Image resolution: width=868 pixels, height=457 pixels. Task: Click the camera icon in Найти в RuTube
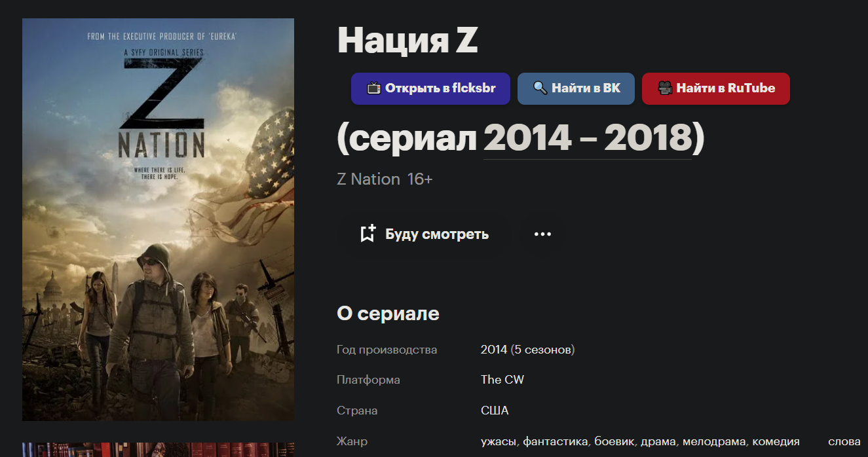[x=665, y=88]
